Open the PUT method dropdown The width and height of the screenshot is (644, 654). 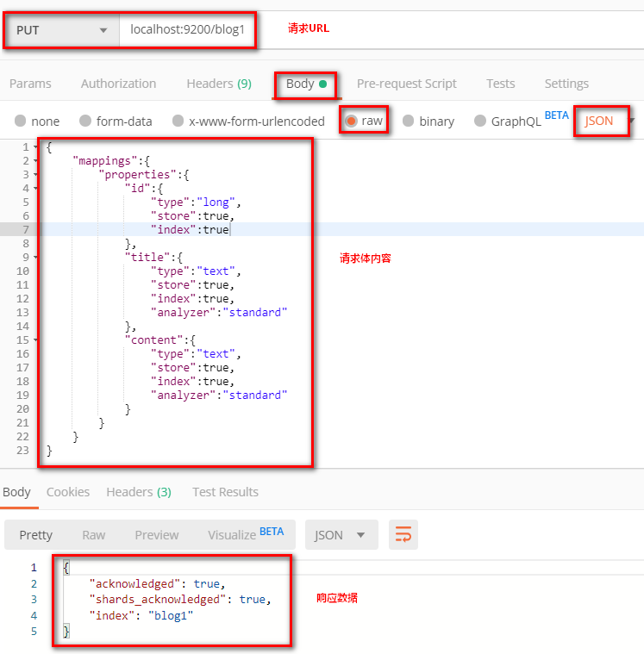coord(62,30)
